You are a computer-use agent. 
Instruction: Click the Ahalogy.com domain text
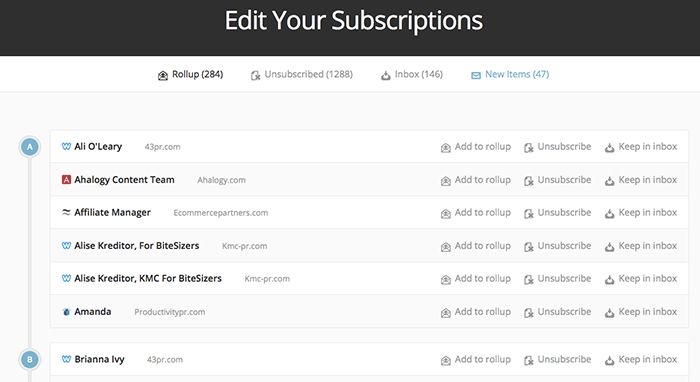point(221,180)
